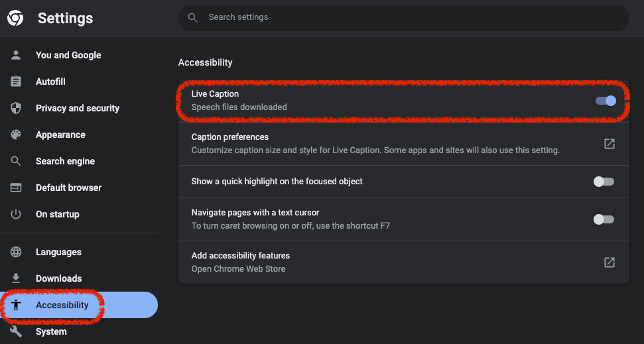Viewport: 644px width, 344px height.
Task: Enable quick highlight on focused object
Action: coord(604,182)
